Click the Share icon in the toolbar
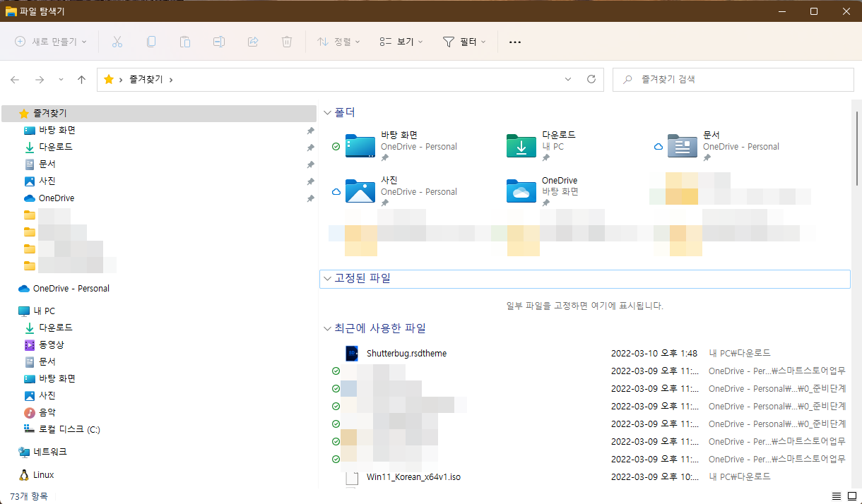The height and width of the screenshot is (504, 862). pyautogui.click(x=253, y=42)
